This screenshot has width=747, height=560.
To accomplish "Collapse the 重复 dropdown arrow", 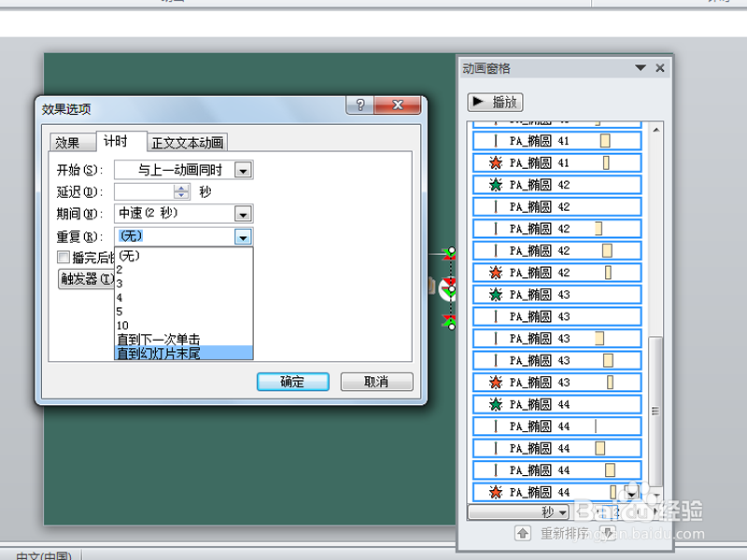I will pyautogui.click(x=243, y=237).
